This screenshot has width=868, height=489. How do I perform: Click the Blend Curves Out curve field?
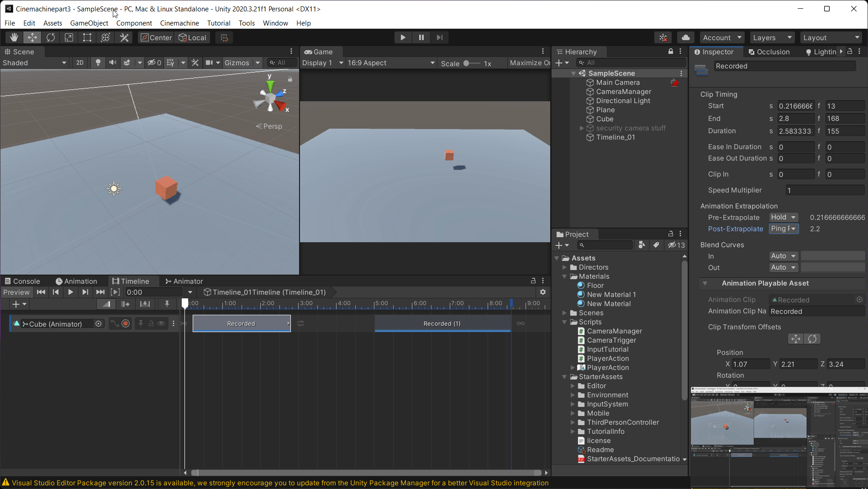[833, 267]
